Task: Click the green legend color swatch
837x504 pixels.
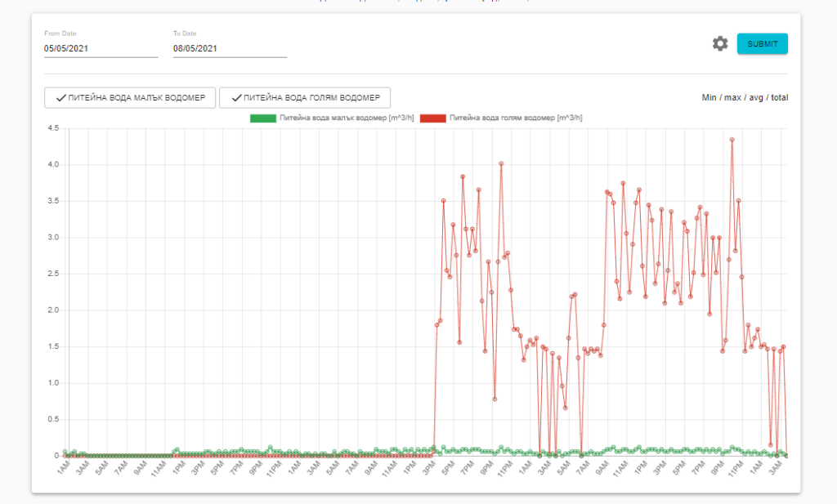Action: 262,118
